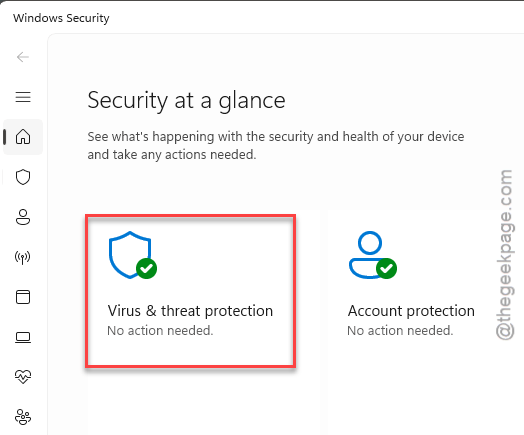Click No action needed under Virus protection
Image resolution: width=524 pixels, height=435 pixels.
pos(160,330)
